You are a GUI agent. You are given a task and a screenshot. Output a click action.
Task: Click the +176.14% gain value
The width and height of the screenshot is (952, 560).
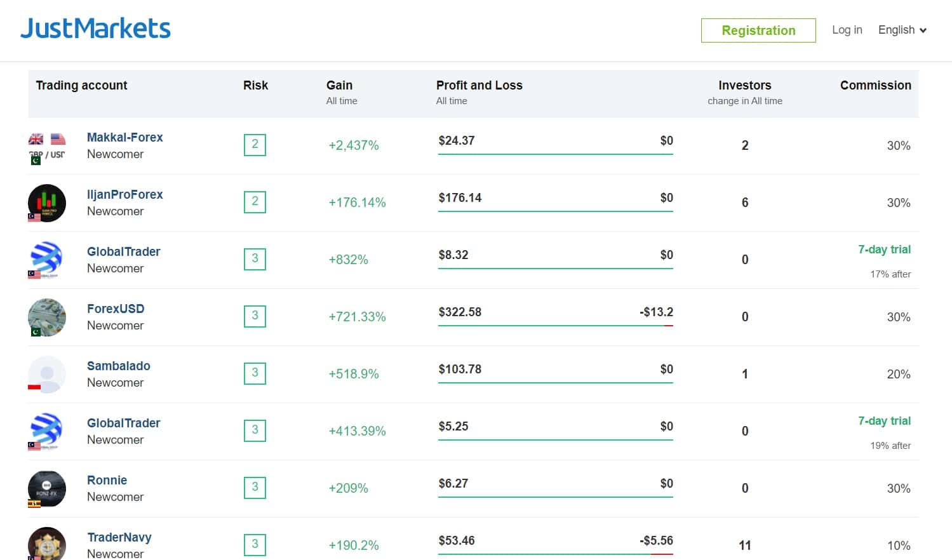[x=357, y=203]
